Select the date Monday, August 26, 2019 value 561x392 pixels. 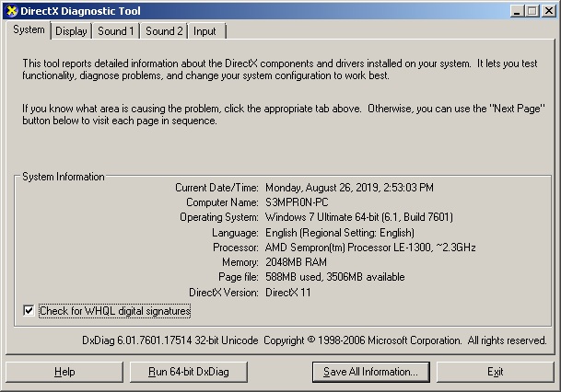point(349,188)
